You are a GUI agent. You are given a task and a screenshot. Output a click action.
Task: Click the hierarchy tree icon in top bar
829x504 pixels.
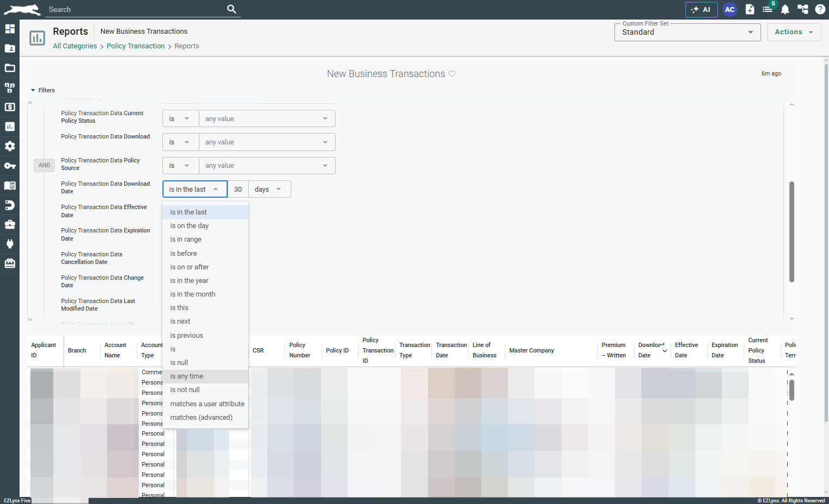[803, 9]
